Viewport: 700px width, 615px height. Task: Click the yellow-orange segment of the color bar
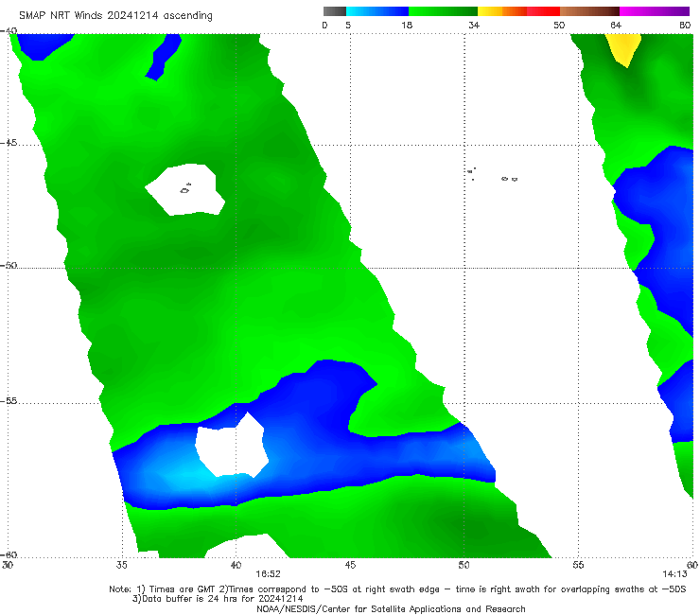pos(502,11)
